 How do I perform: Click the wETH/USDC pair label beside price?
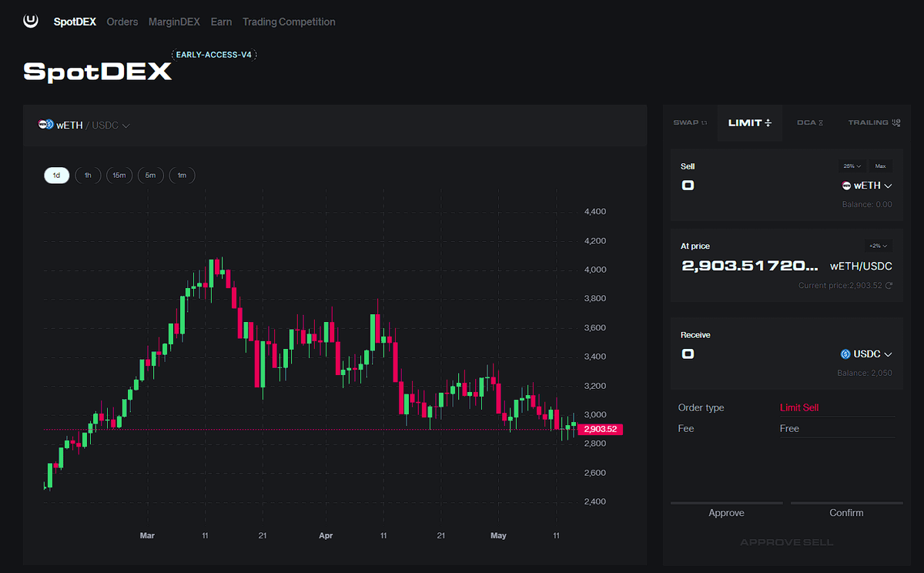[x=861, y=266]
